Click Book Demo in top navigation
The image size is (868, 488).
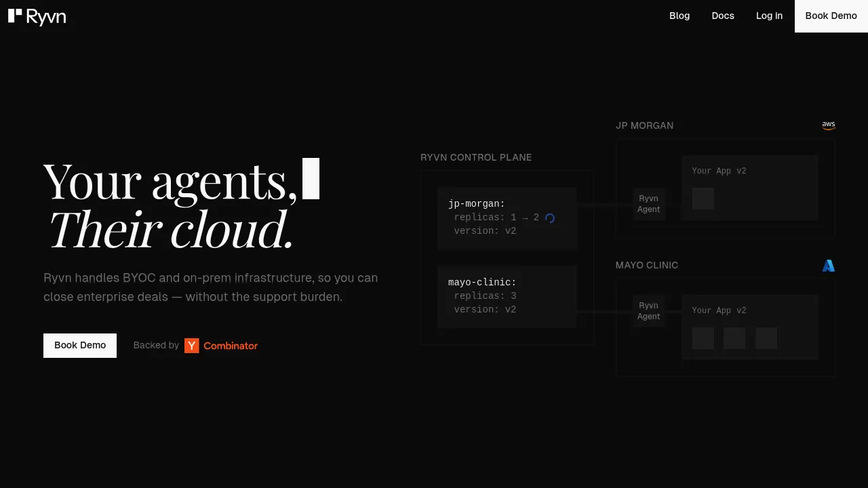831,16
